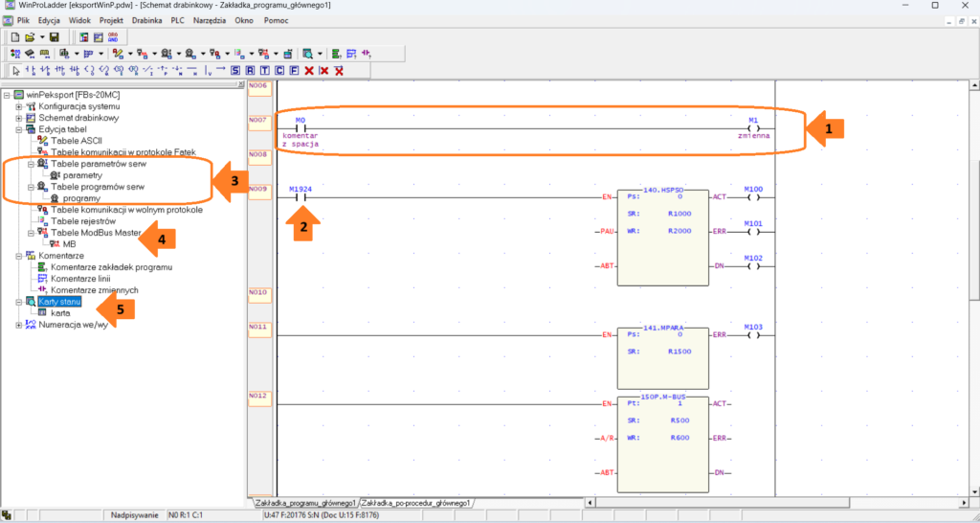Screen dimensions: 980x523
Task: Open the Plik menu
Action: coord(23,21)
